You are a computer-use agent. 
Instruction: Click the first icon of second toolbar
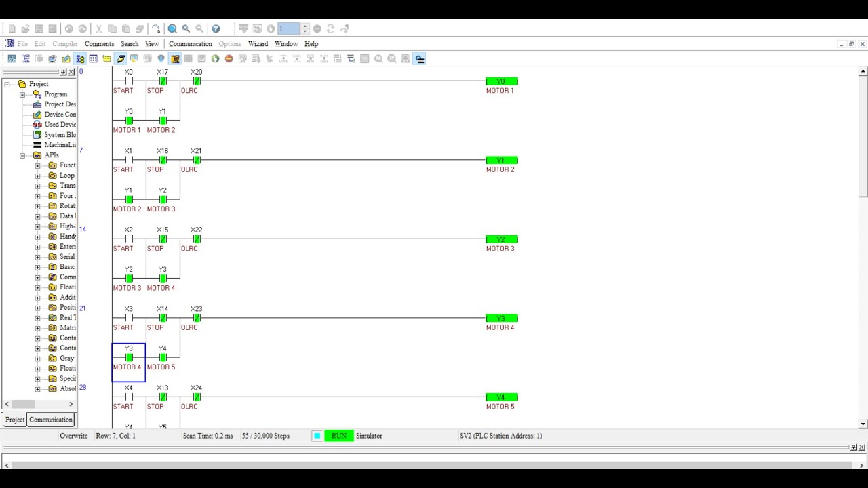click(x=12, y=58)
